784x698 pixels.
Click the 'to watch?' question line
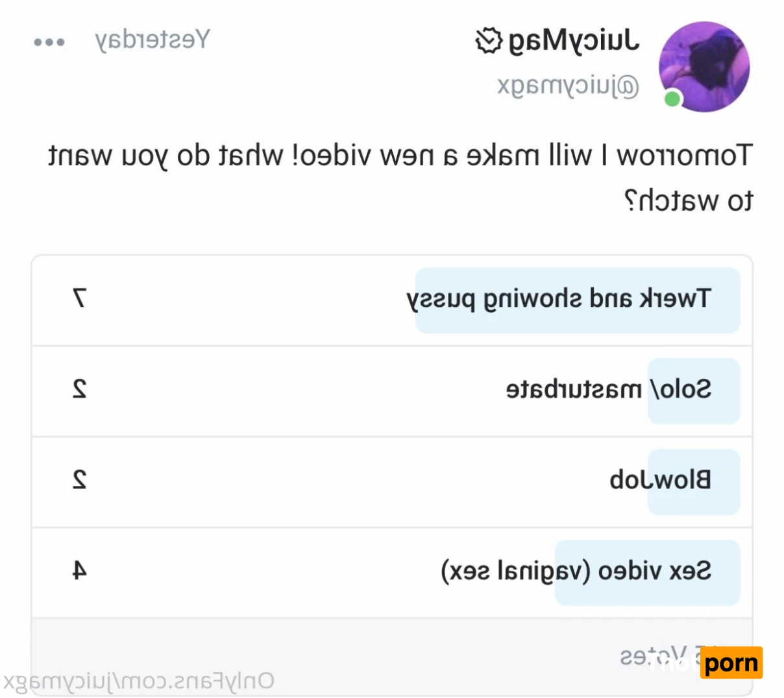pyautogui.click(x=689, y=201)
